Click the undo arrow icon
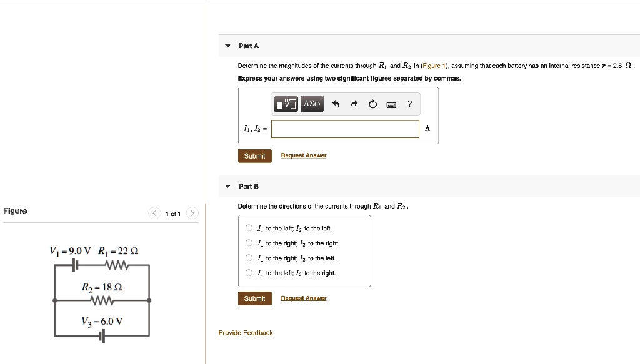Viewport: 640px width, 364px height. click(336, 104)
